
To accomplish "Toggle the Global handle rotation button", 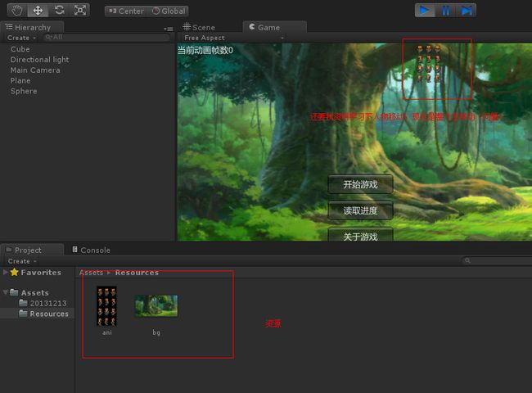I will pyautogui.click(x=169, y=11).
